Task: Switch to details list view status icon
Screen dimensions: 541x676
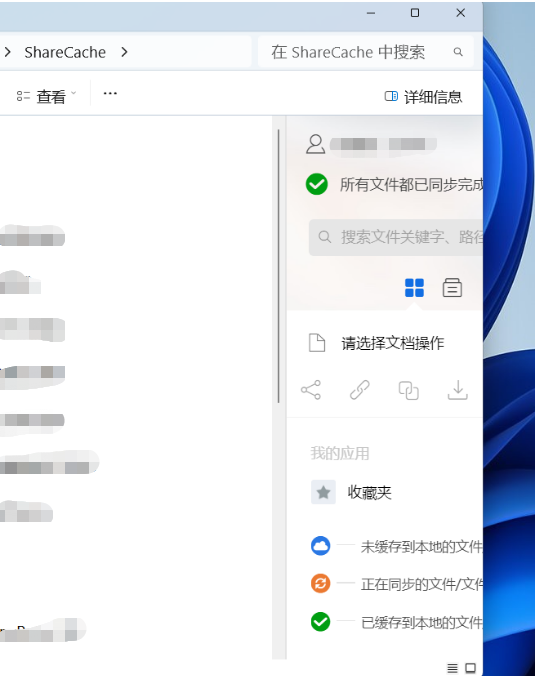Action: (x=452, y=668)
